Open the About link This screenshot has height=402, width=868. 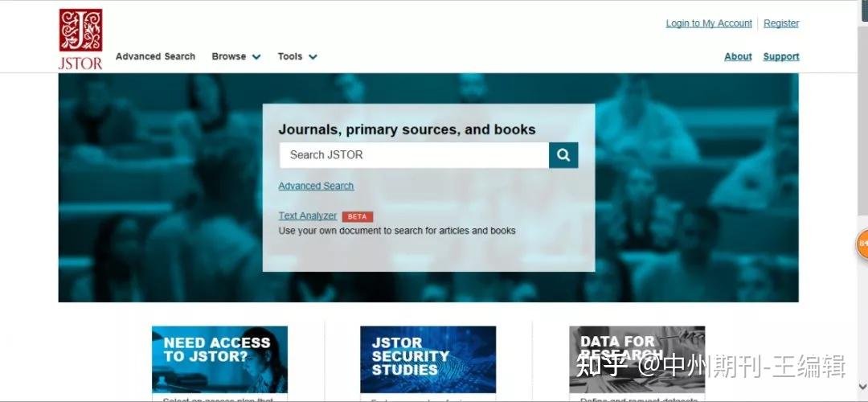[738, 56]
